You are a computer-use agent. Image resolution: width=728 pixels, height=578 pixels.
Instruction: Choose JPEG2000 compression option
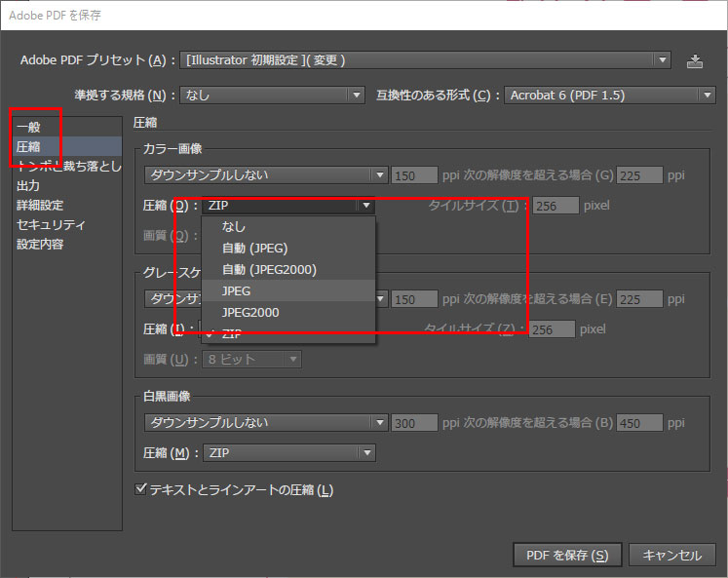click(250, 312)
